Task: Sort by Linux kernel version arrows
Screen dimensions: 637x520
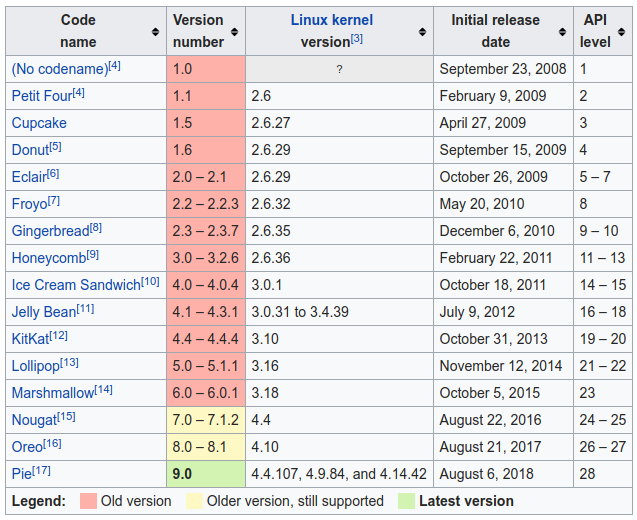Action: tap(422, 32)
